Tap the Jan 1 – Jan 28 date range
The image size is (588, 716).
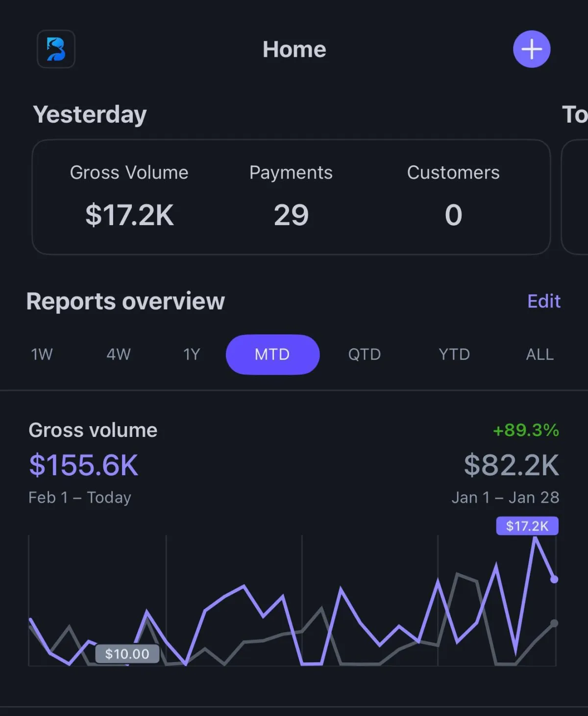(x=505, y=497)
